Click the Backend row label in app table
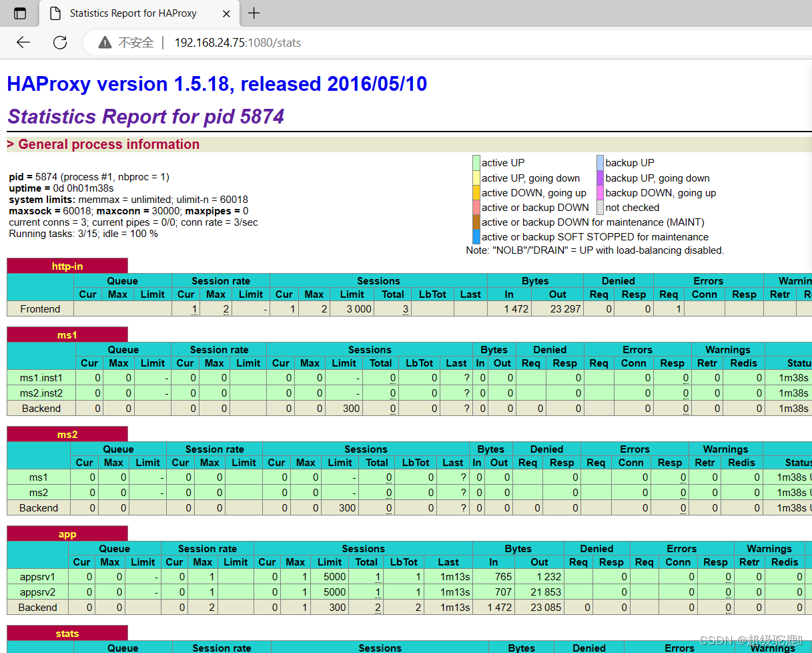The width and height of the screenshot is (812, 653). pos(38,608)
